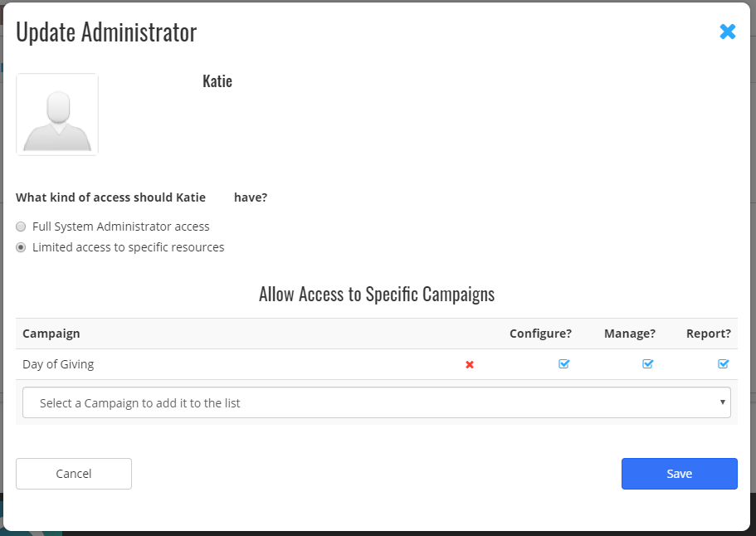Select Full System Administrator access
The width and height of the screenshot is (756, 536).
point(21,226)
